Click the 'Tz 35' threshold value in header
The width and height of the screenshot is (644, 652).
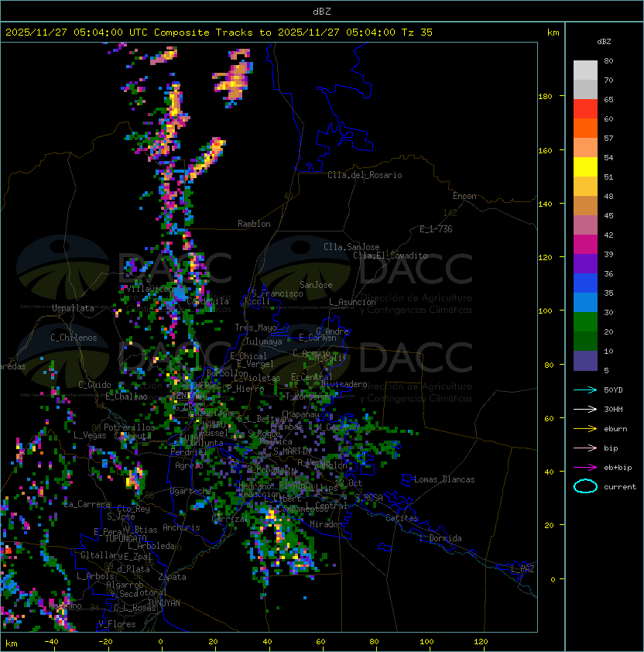[417, 33]
